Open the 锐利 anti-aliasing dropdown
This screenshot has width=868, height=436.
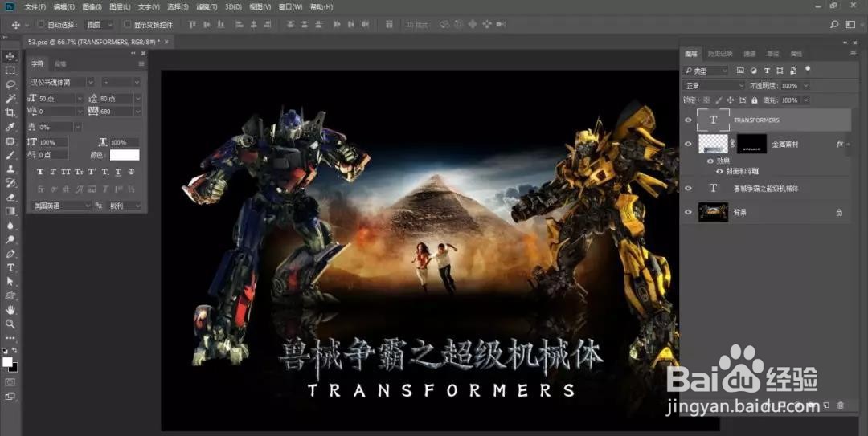tap(125, 206)
